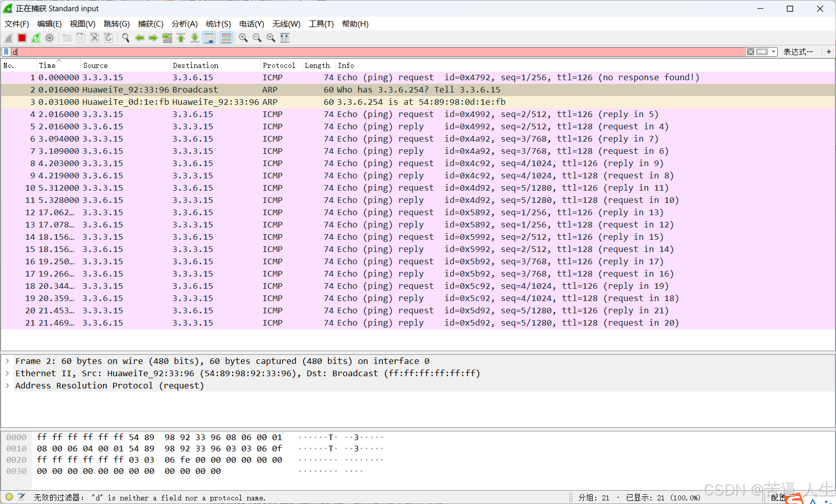
Task: Open the 分析(A) menu
Action: click(185, 24)
